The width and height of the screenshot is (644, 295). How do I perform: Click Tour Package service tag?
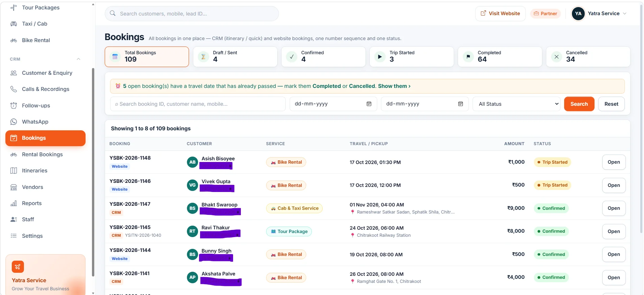[x=289, y=231]
